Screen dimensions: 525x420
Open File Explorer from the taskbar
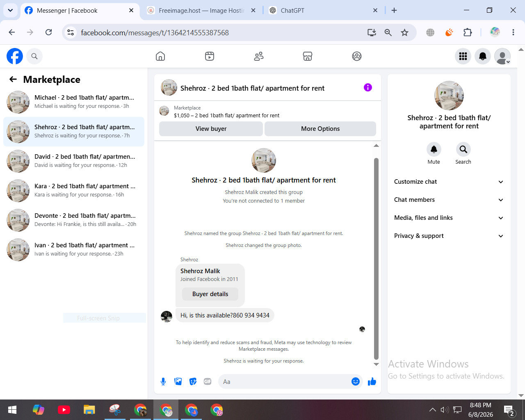coord(89,410)
